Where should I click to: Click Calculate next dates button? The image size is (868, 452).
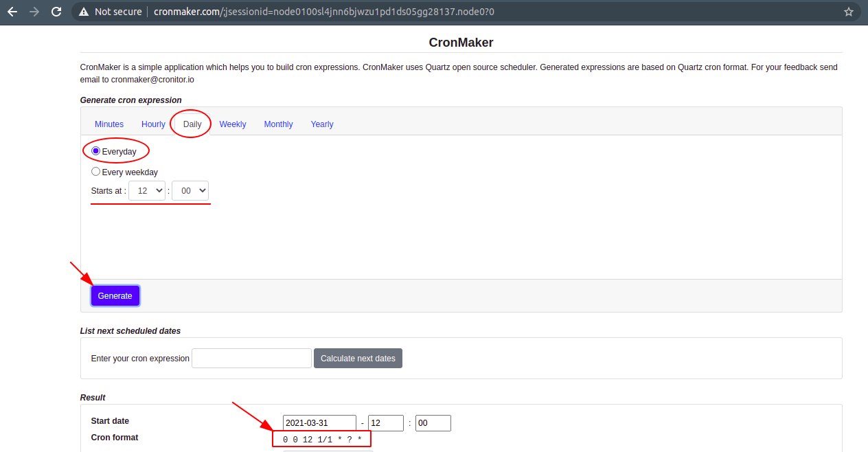(358, 359)
